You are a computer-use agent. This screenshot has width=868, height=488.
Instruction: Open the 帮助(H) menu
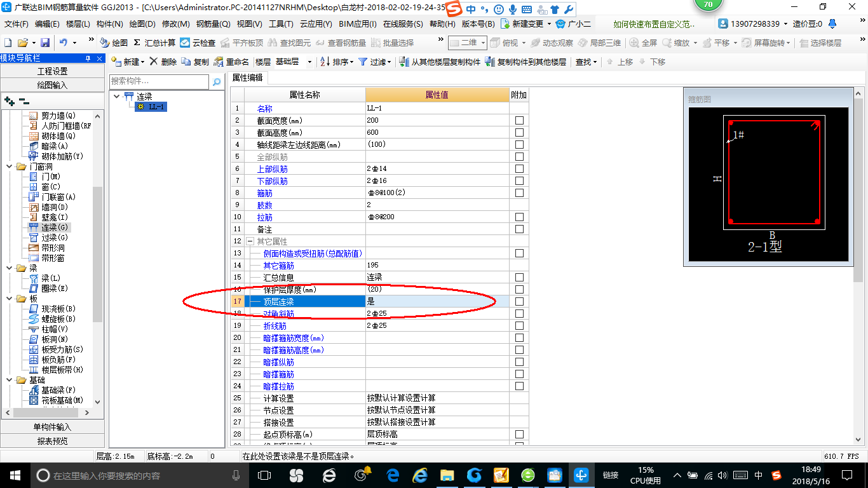[442, 24]
